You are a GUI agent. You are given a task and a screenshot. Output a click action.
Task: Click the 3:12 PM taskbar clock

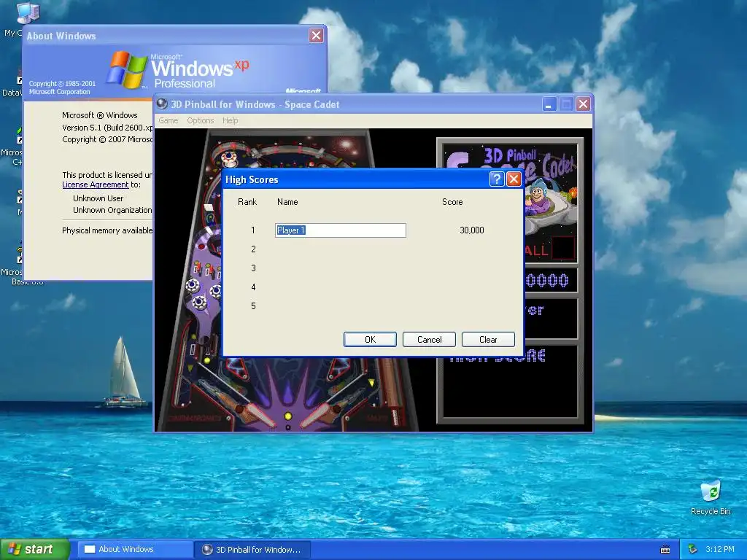click(x=719, y=549)
